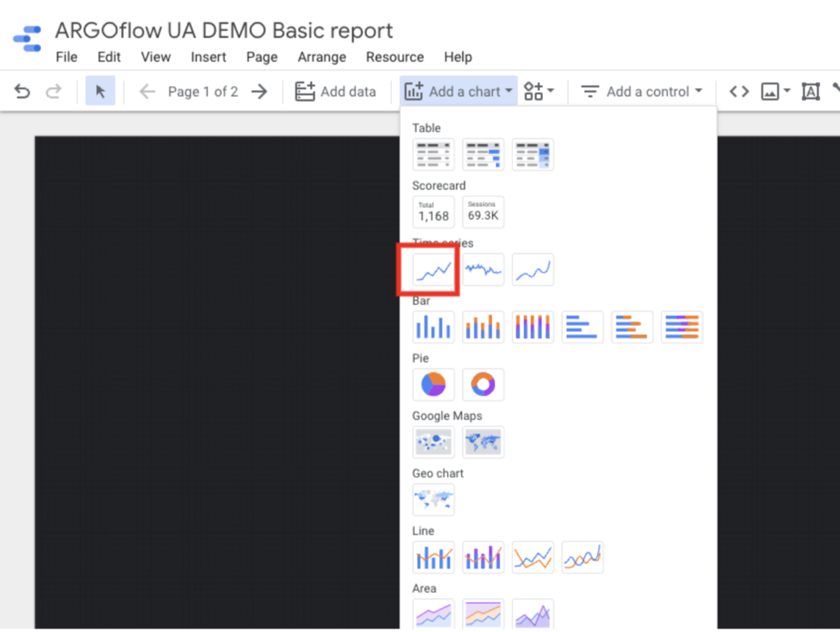
Task: Insert the 100% stacked horizontal bar chart
Action: (x=682, y=327)
